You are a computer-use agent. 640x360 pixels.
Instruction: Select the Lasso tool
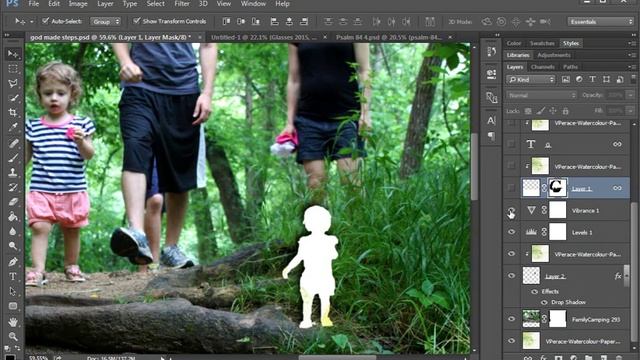[13, 83]
